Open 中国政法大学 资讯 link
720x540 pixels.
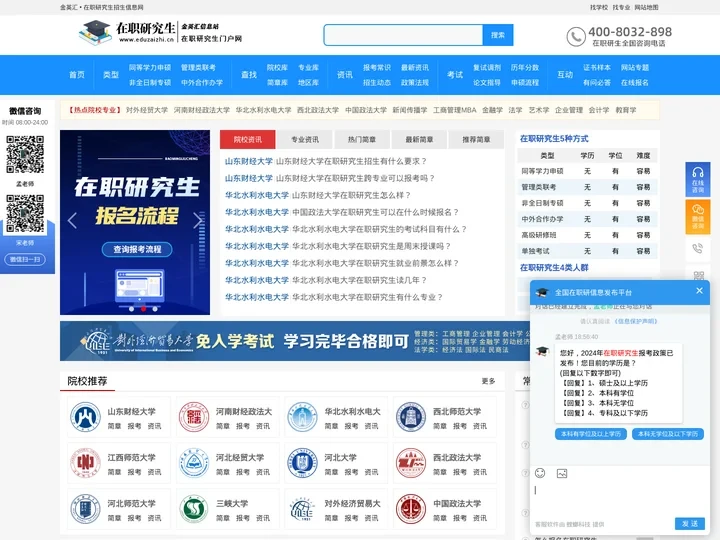(x=480, y=518)
